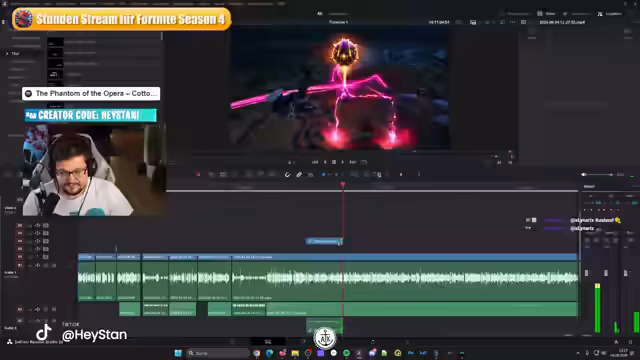Click the stop button under the viewer
The image size is (640, 360).
pos(334,162)
